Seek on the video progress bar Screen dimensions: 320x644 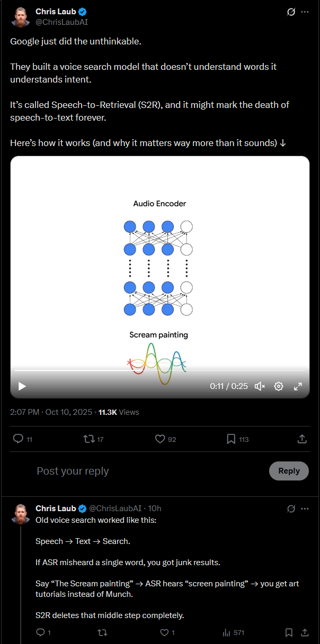[159, 370]
